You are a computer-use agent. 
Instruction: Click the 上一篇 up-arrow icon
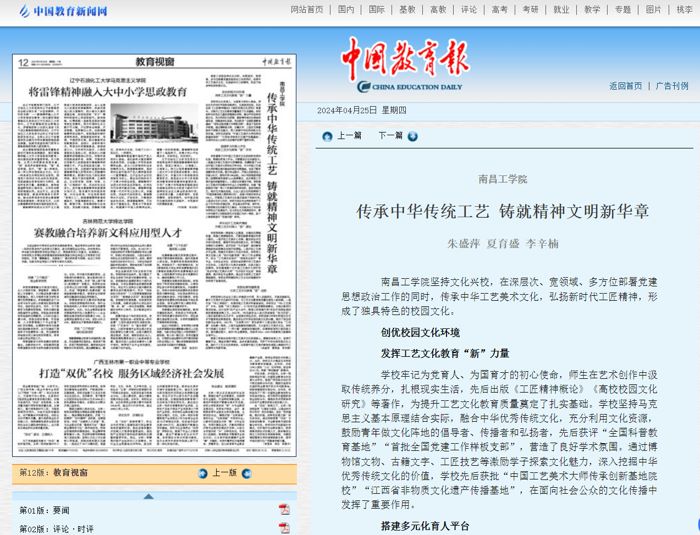click(327, 136)
